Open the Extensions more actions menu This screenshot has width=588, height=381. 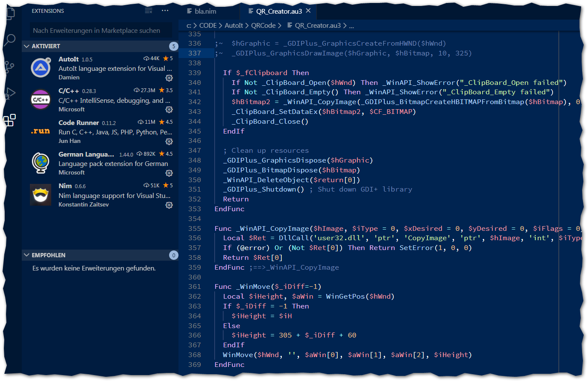pyautogui.click(x=165, y=11)
